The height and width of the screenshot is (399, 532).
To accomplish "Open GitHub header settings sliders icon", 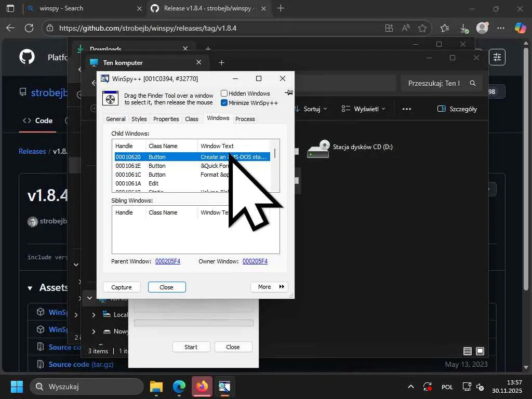I will pyautogui.click(x=497, y=57).
